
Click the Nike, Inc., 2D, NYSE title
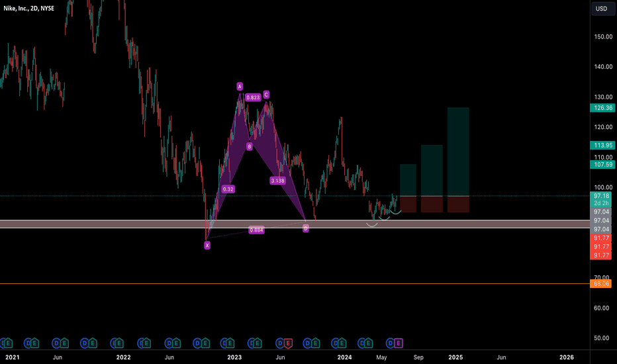click(x=28, y=8)
